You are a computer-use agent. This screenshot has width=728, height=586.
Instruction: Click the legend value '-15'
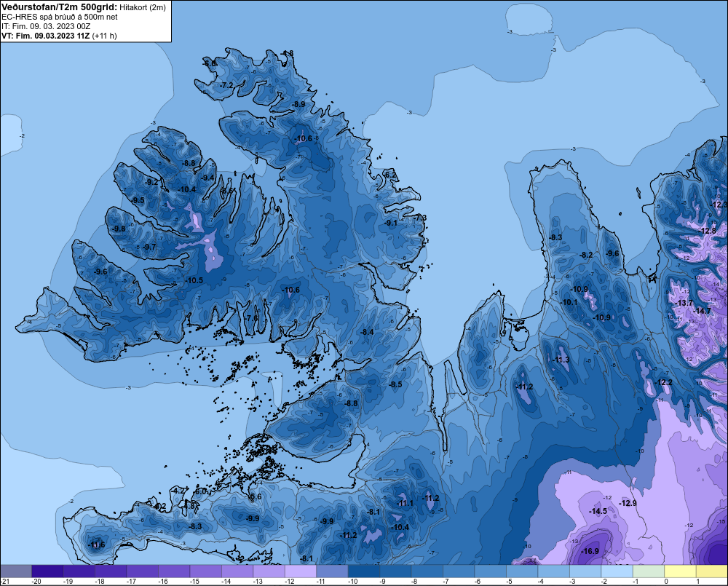tap(194, 582)
